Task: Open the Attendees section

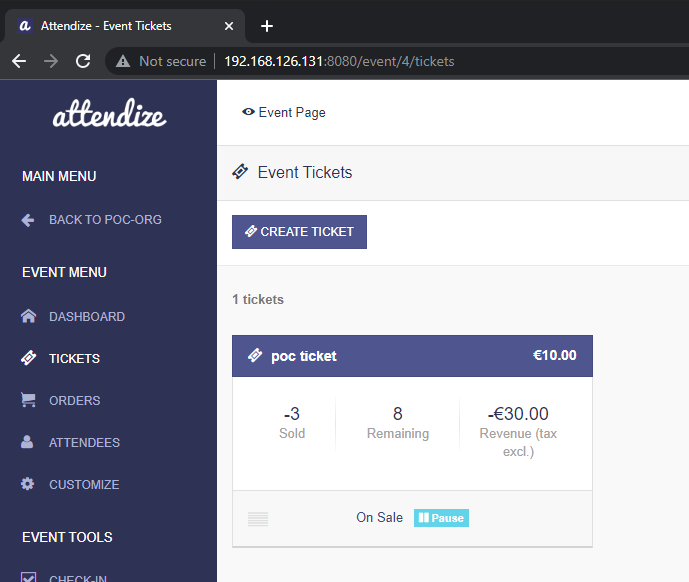Action: pyautogui.click(x=84, y=443)
